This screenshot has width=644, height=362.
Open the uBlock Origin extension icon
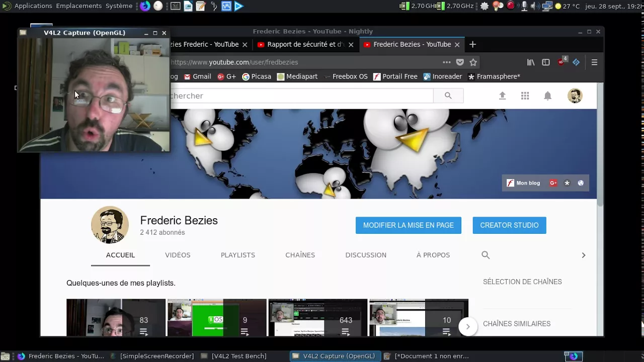tap(562, 62)
